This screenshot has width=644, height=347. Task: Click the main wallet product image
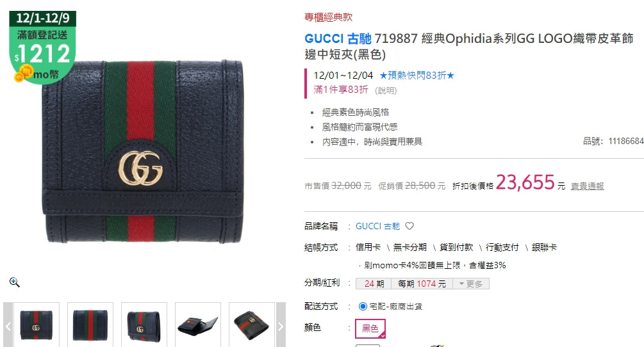pyautogui.click(x=143, y=152)
